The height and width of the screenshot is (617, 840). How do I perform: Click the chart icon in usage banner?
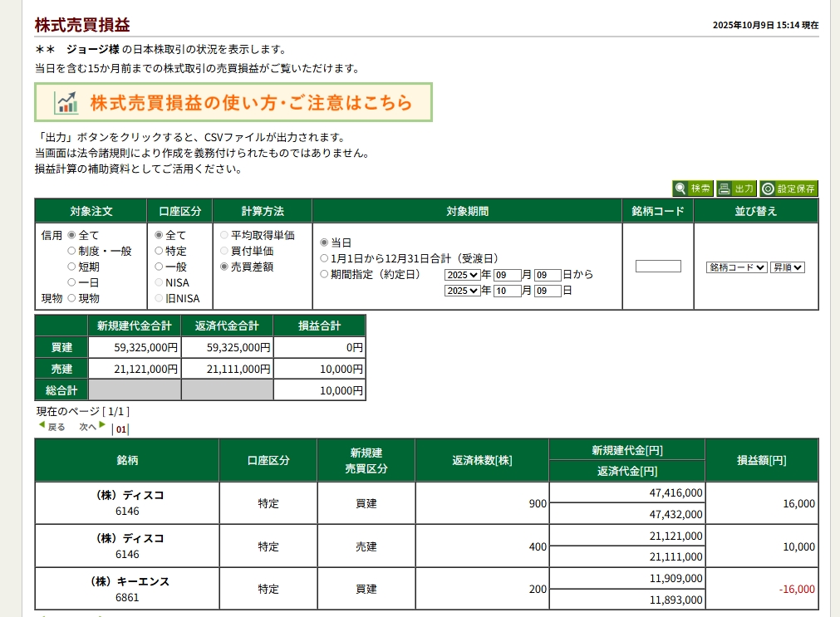pyautogui.click(x=66, y=103)
